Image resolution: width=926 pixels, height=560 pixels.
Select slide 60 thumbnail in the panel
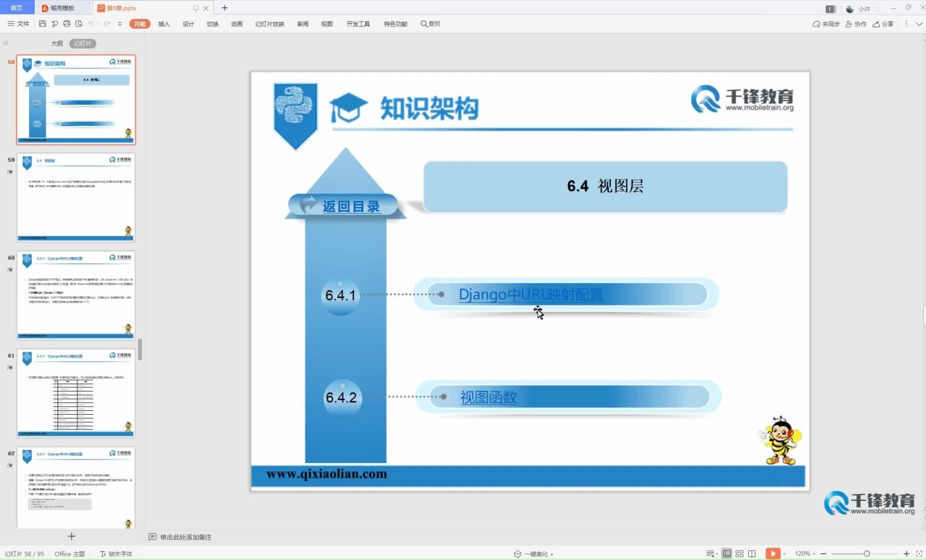(76, 296)
